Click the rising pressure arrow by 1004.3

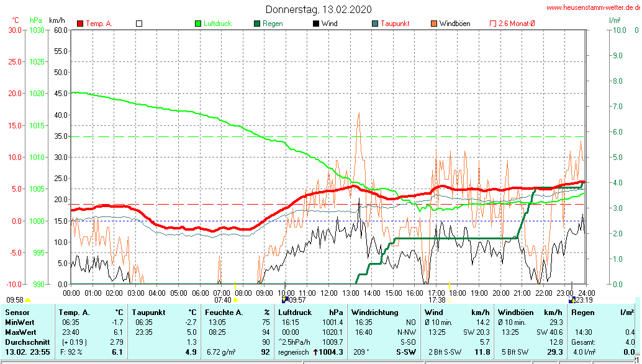315,352
